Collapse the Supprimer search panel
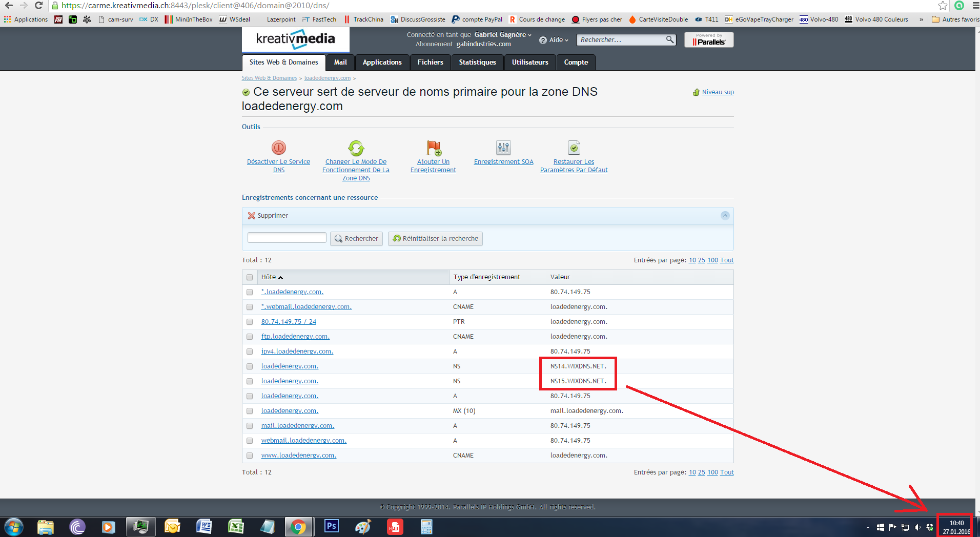The width and height of the screenshot is (980, 537). pyautogui.click(x=725, y=216)
